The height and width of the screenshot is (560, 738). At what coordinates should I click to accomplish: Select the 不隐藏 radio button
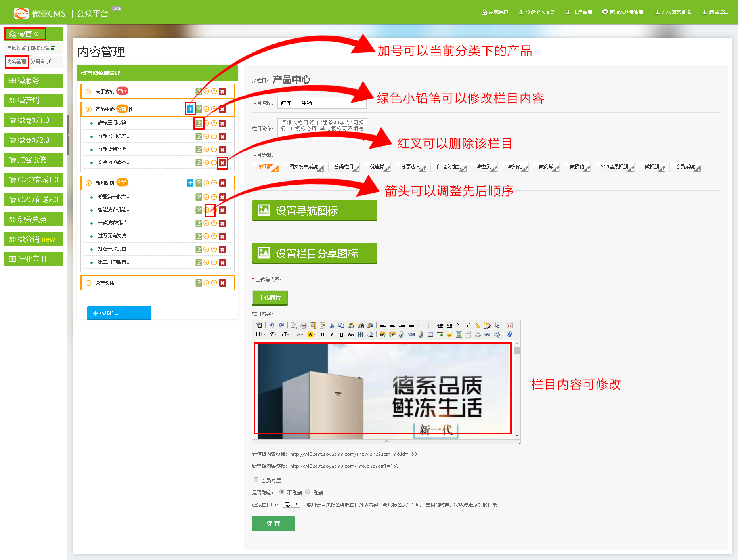tap(281, 491)
